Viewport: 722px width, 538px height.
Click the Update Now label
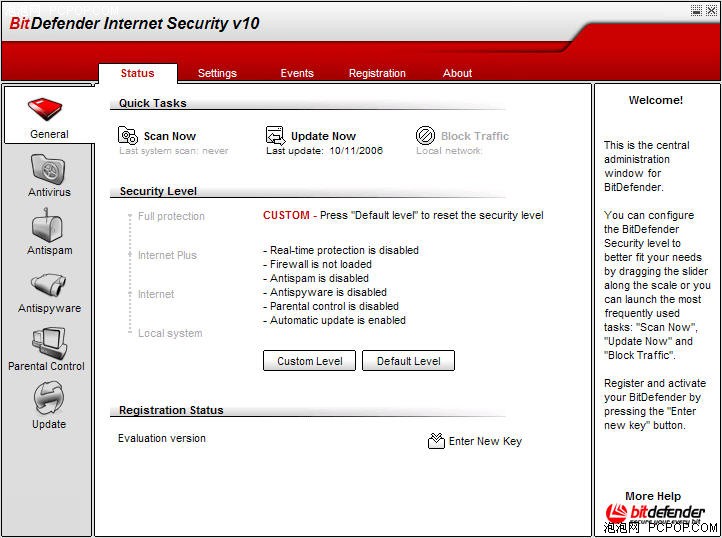click(323, 136)
